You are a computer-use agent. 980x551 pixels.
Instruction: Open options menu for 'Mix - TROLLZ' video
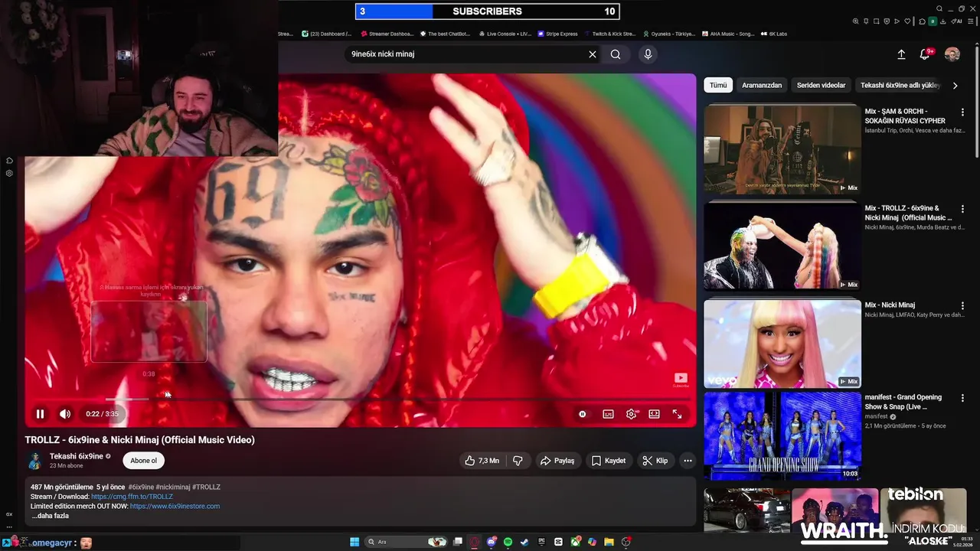click(962, 209)
